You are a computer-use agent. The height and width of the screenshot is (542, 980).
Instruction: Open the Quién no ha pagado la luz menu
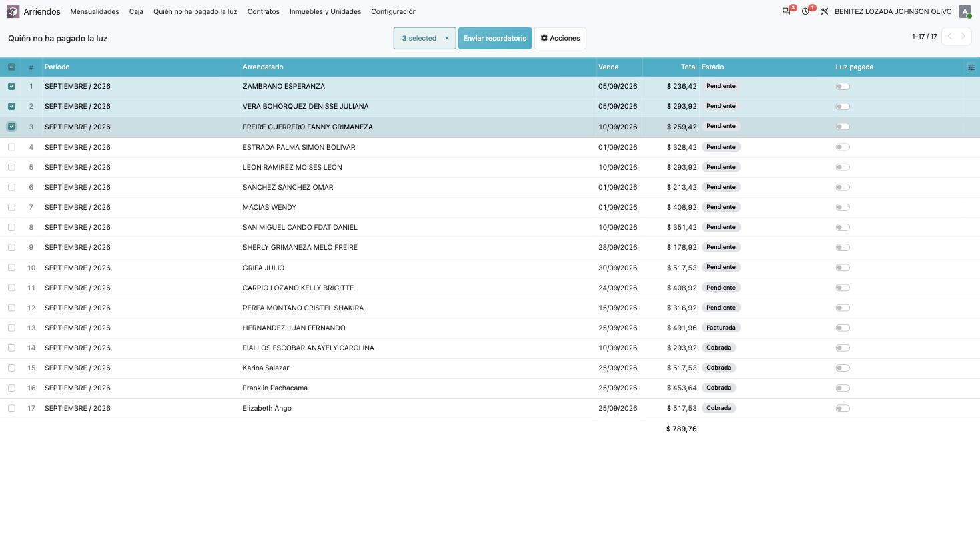point(195,11)
